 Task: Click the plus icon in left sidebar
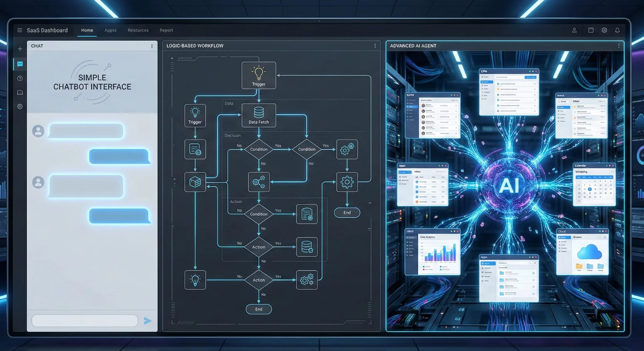pos(20,49)
